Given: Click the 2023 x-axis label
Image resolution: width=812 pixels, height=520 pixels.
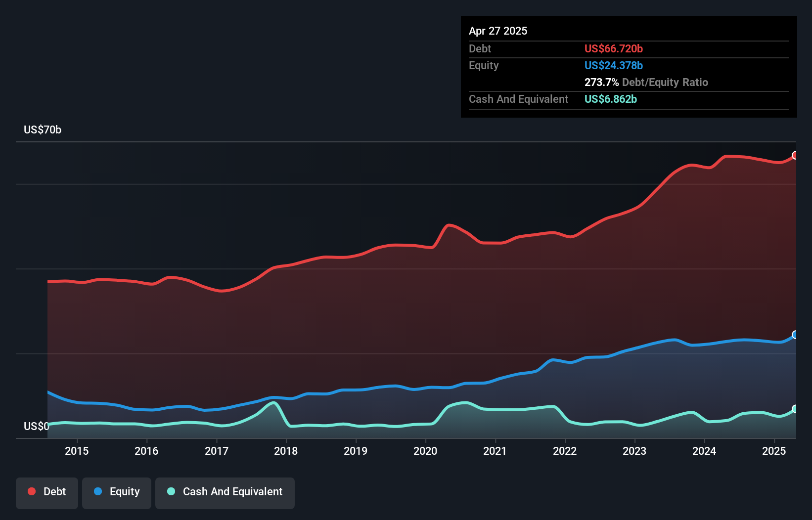Looking at the screenshot, I should pos(634,451).
